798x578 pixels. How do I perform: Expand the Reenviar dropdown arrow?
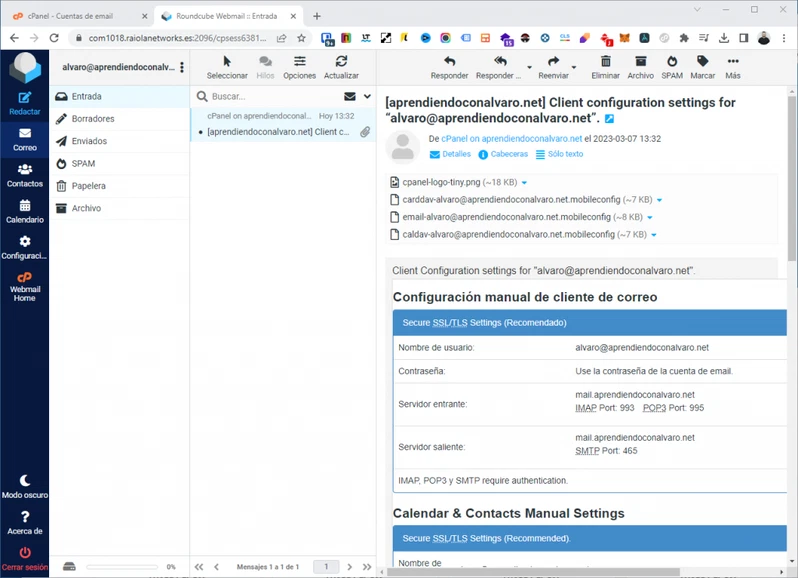pyautogui.click(x=574, y=68)
